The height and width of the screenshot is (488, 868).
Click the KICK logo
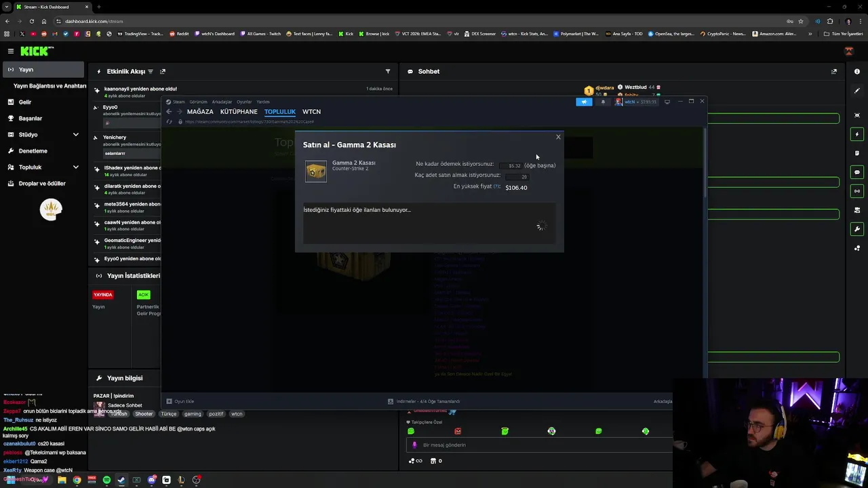click(37, 51)
